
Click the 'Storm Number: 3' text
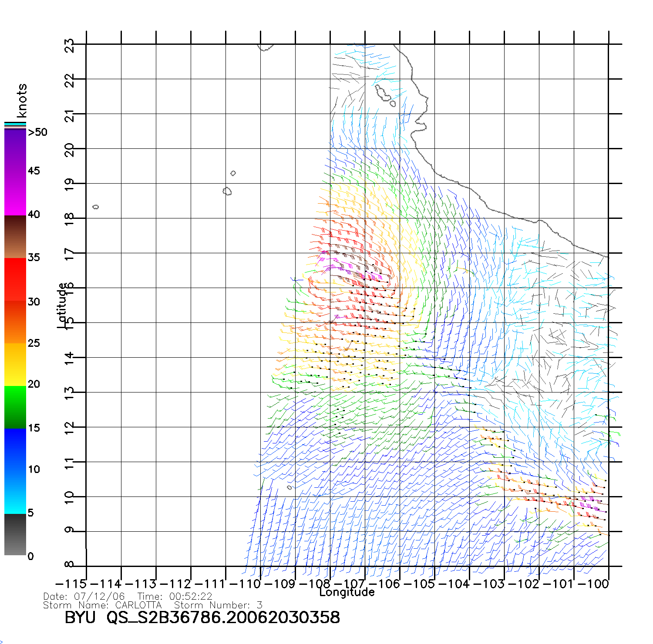pos(218,605)
